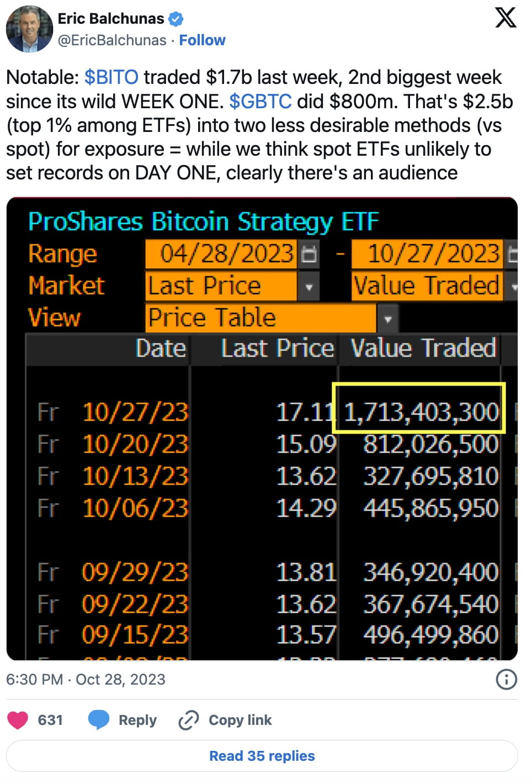Open the $GBTC cashtag link
Viewport: 532px width, 784px height.
260,101
